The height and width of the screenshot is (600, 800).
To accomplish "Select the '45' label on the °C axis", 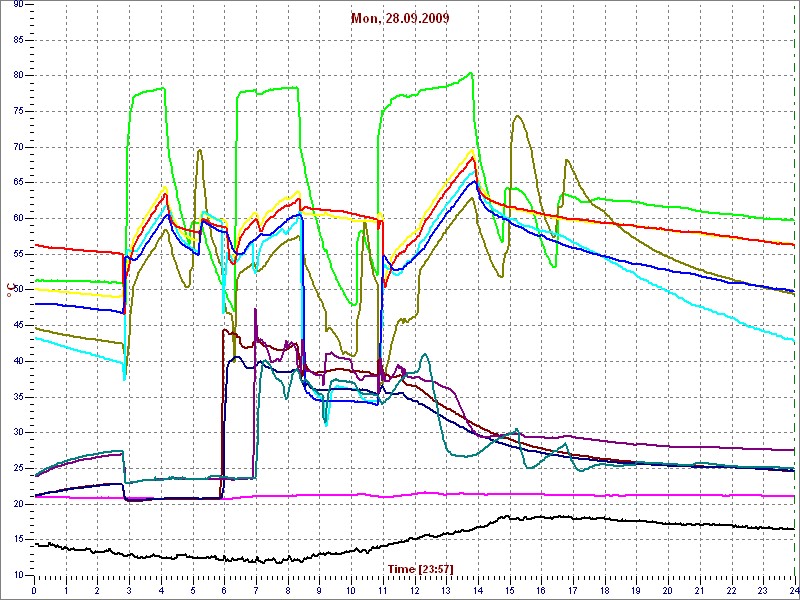I will point(17,326).
